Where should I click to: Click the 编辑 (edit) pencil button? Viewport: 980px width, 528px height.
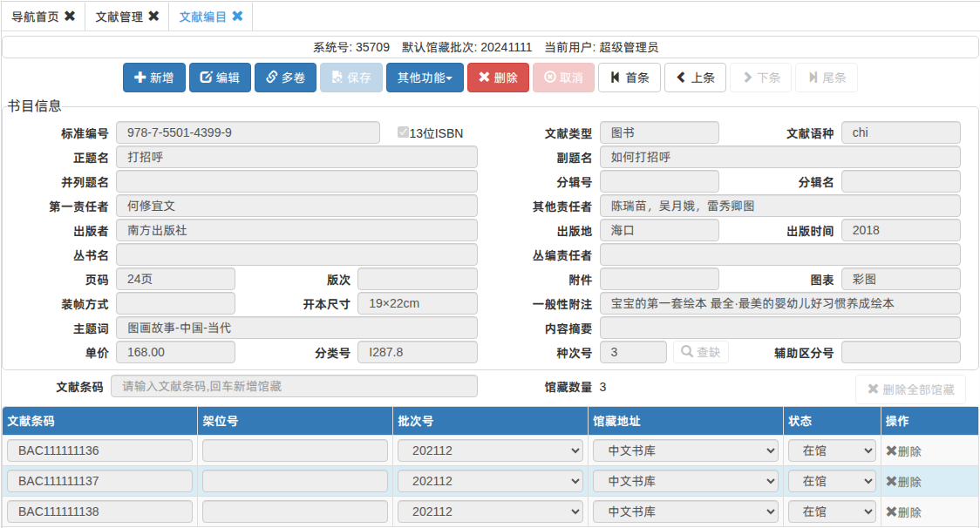click(x=220, y=78)
